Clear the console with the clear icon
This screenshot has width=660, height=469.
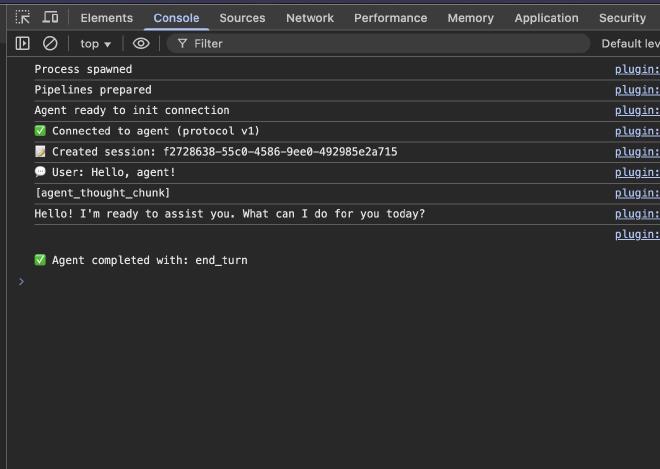[50, 44]
